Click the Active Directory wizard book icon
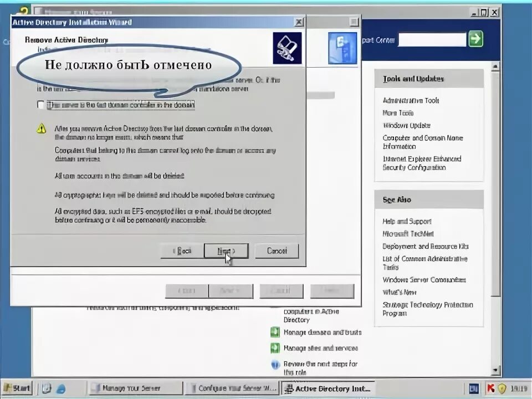The image size is (532, 399). coord(287,48)
